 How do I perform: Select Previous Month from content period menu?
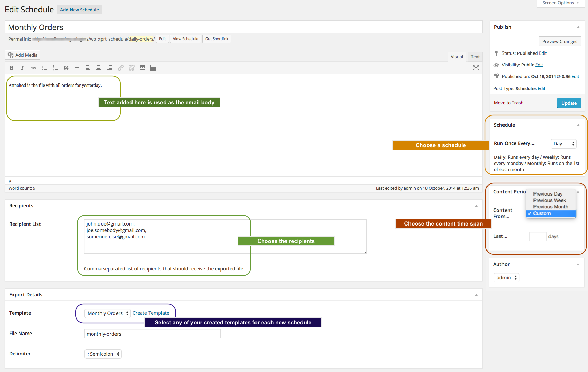point(551,207)
